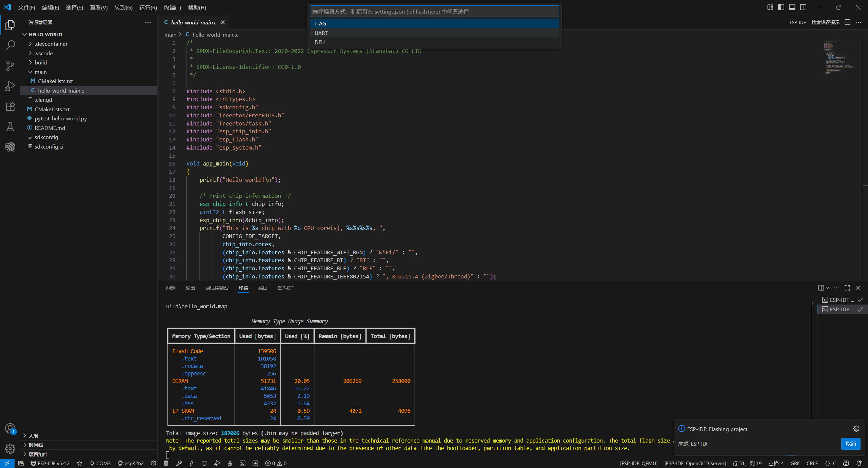Click the ESP-IDF Espressif sidebar icon

10,147
